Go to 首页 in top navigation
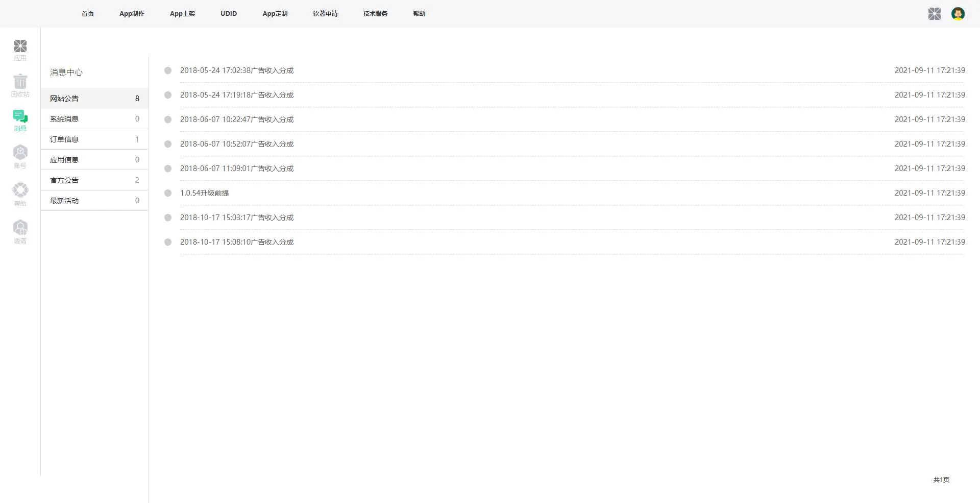This screenshot has height=503, width=980. point(88,14)
